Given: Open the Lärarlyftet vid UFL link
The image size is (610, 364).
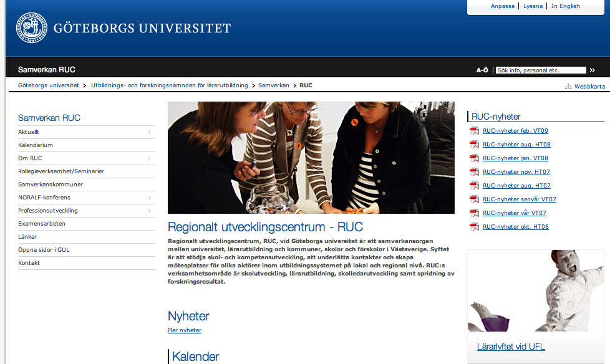Looking at the screenshot, I should tap(511, 347).
